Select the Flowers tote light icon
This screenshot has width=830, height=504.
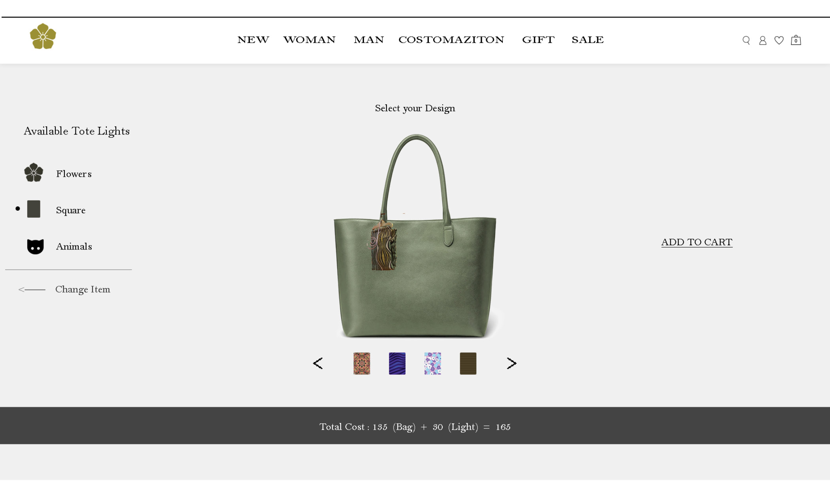[34, 172]
